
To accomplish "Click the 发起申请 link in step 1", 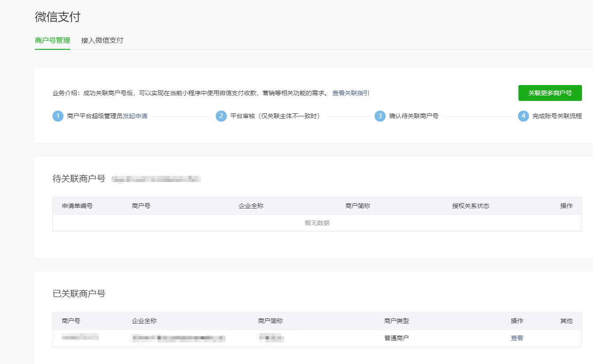I will point(135,116).
